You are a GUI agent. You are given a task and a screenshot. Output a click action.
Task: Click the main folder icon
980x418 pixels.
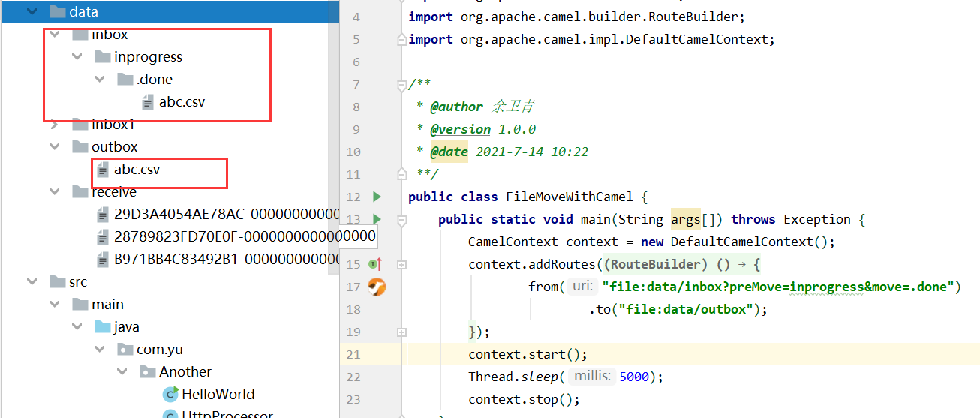click(x=80, y=305)
